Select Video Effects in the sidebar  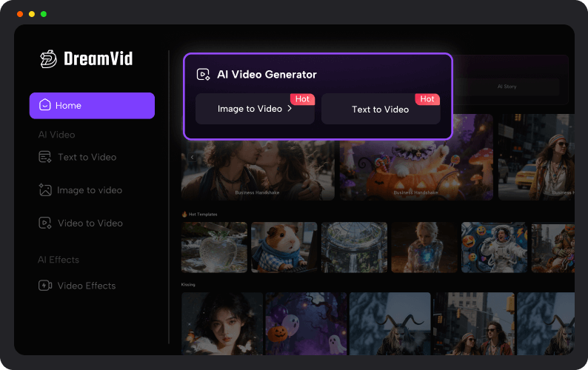[86, 286]
